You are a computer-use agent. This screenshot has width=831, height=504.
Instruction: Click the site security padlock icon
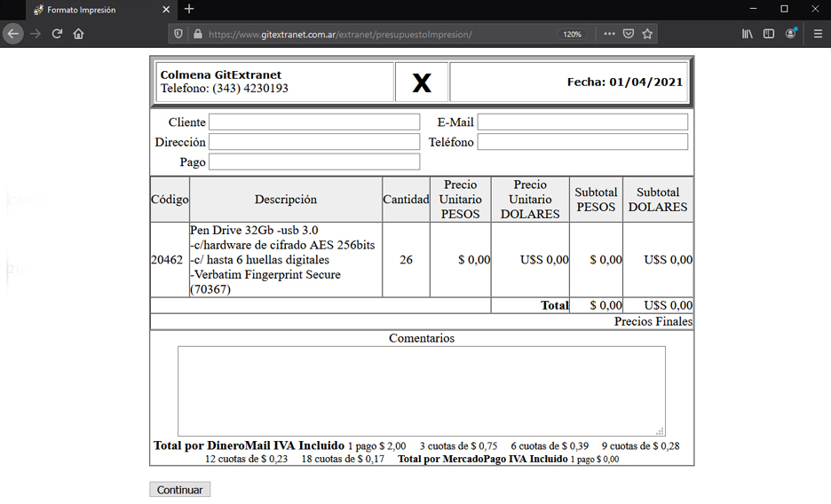pos(195,35)
